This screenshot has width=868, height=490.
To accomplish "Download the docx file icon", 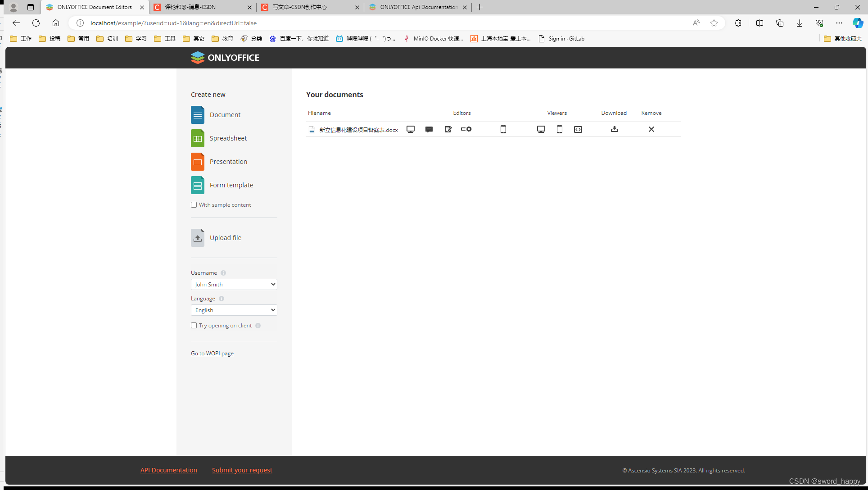I will coord(615,129).
